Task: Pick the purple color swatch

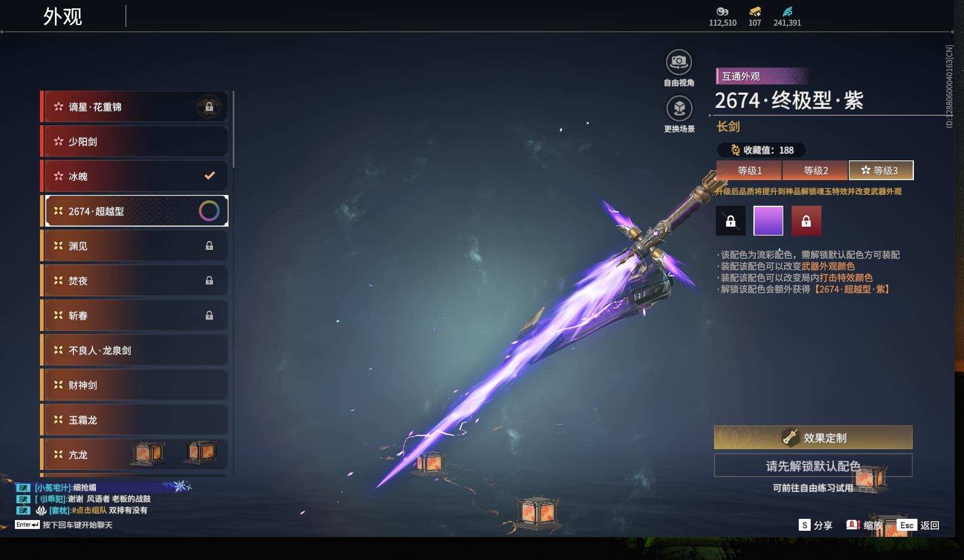Action: click(x=768, y=221)
